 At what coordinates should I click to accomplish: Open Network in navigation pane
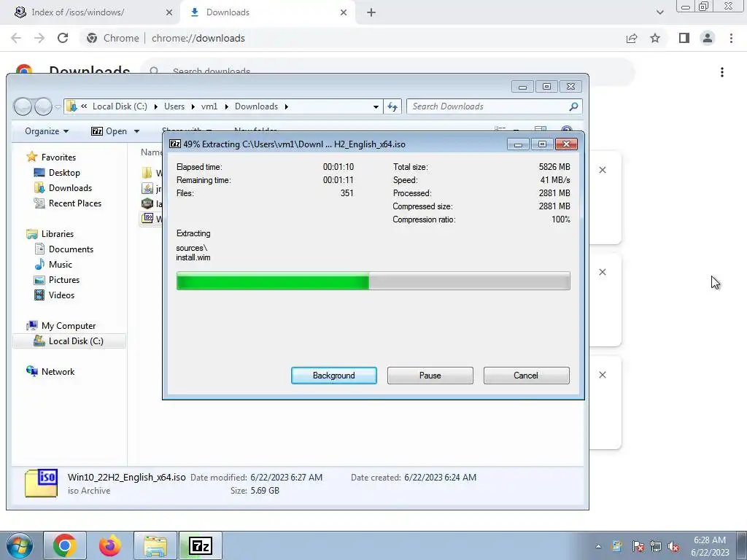click(50, 371)
